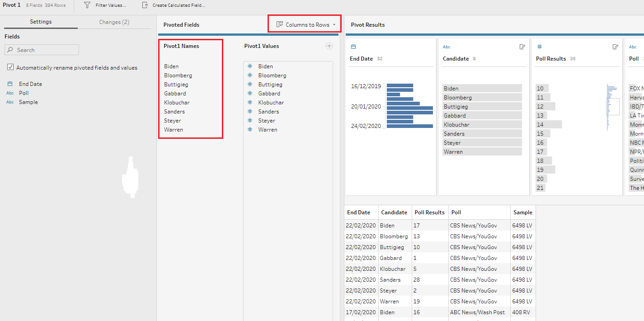Click the Poll Results column header in grid
Image resolution: width=644 pixels, height=321 pixels.
click(x=429, y=212)
